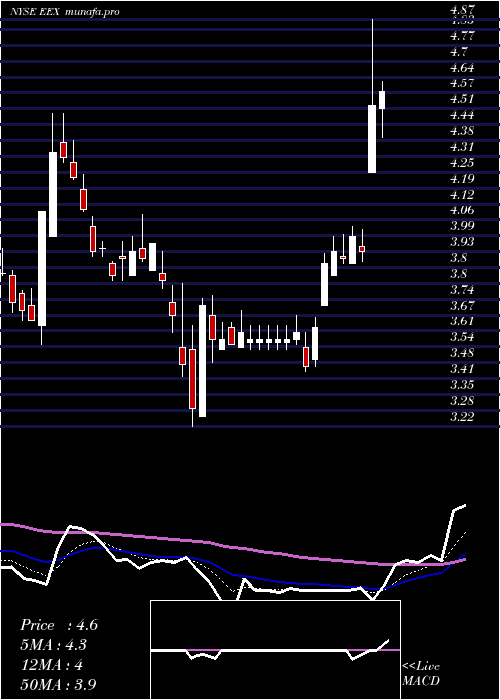500x700 pixels.
Task: Click the 3.48 price axis label
Action: tap(463, 353)
